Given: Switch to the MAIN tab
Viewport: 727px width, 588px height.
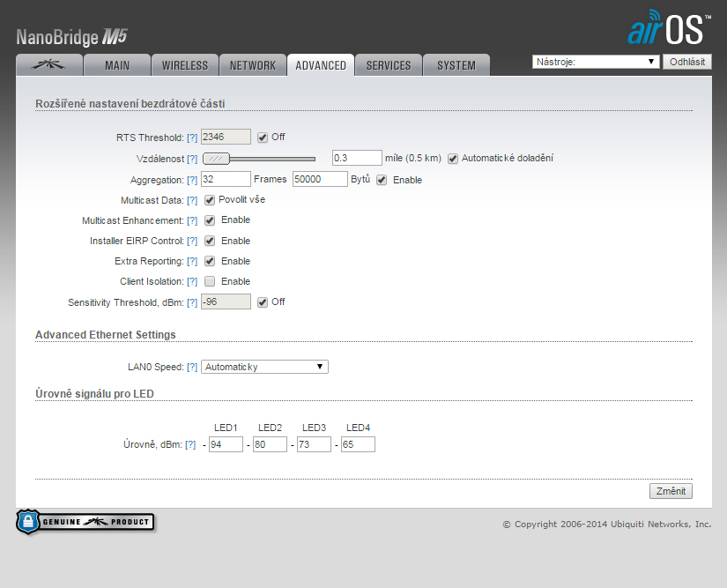Looking at the screenshot, I should 117,65.
